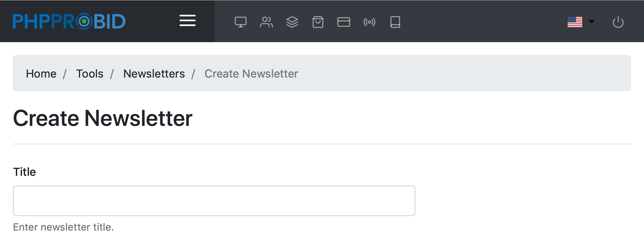
Task: Open the users management icon
Action: pyautogui.click(x=266, y=22)
